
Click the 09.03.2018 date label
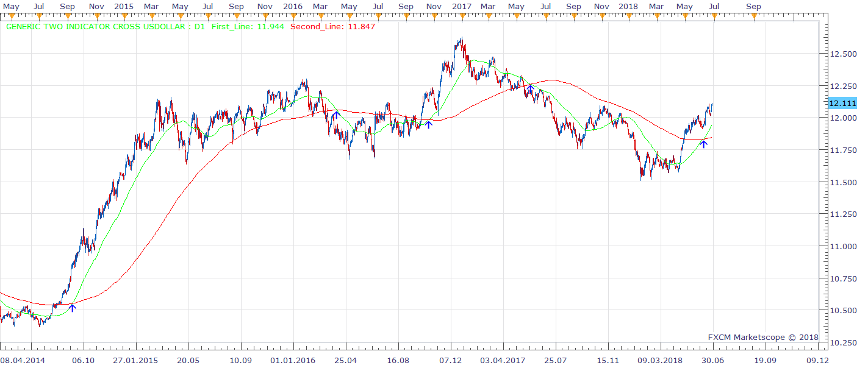click(x=660, y=361)
